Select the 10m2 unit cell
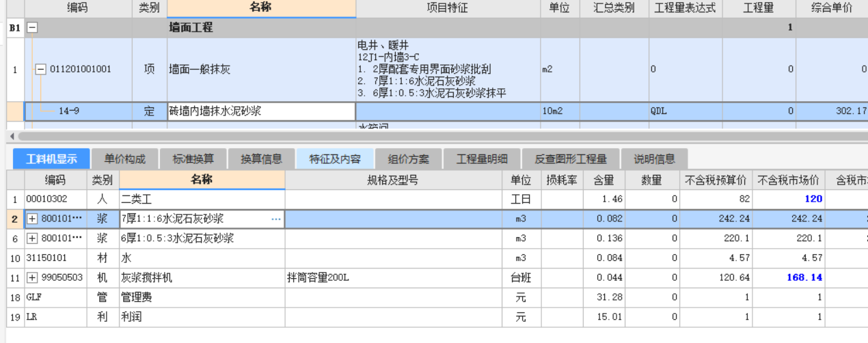Image resolution: width=868 pixels, height=343 pixels. (559, 111)
